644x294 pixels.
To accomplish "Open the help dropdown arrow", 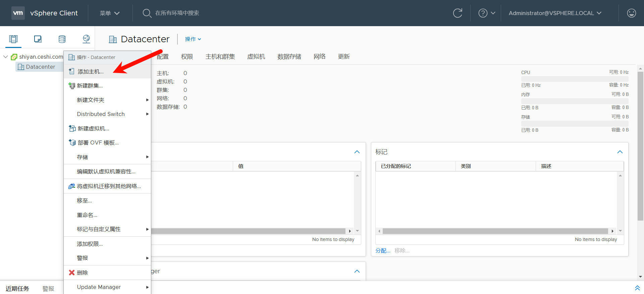I will click(493, 13).
